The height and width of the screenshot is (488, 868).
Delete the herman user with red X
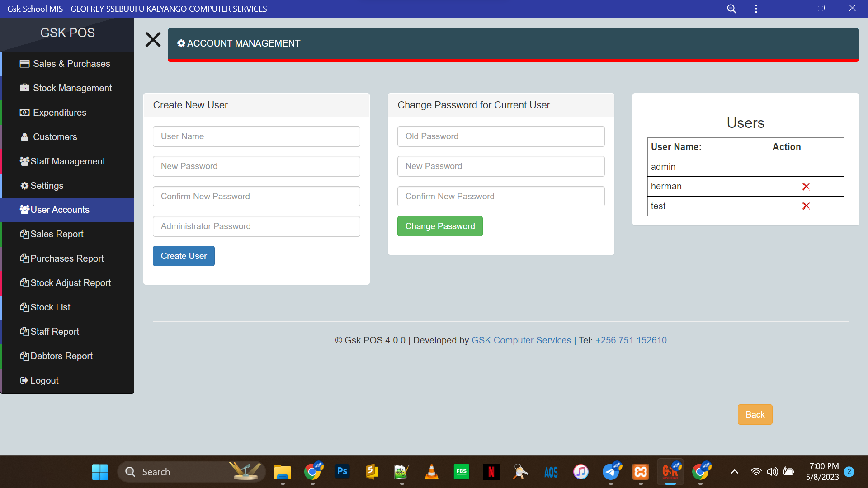(806, 187)
